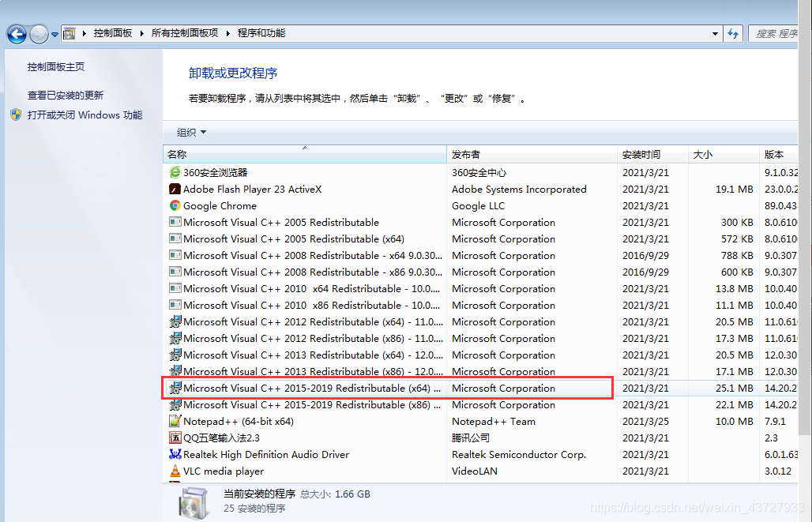Click the 19.1 MB size cell
812x522 pixels.
pos(735,189)
